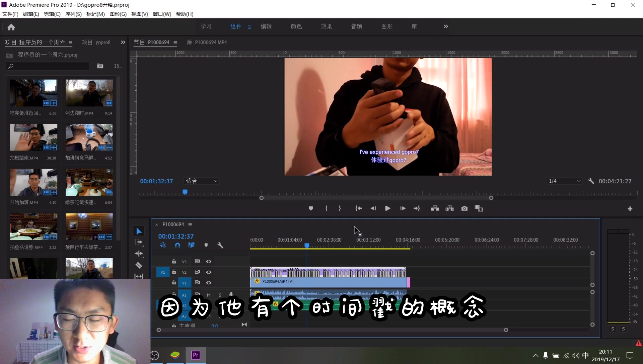Open the playback resolution 1/4 dropdown

point(565,181)
